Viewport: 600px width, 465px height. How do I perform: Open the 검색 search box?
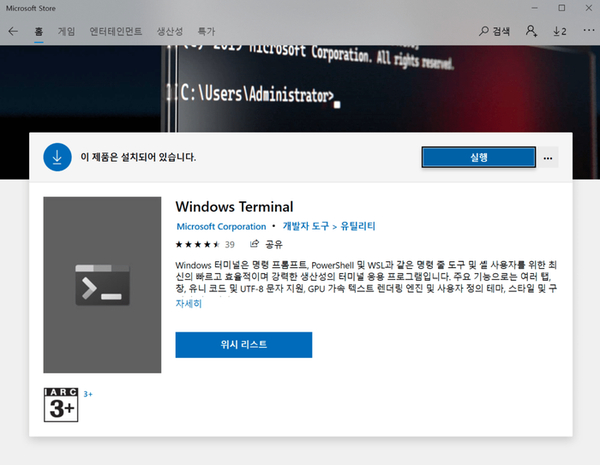coord(494,31)
